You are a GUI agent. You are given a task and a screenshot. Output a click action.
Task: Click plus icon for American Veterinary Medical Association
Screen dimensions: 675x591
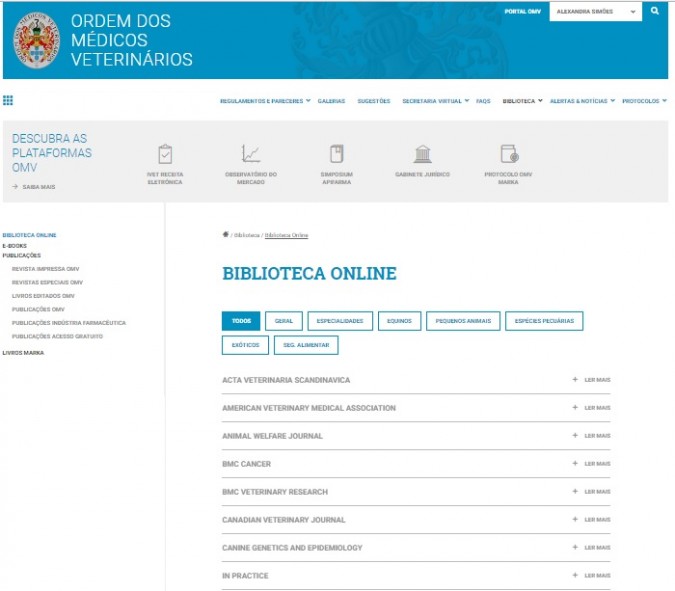(x=575, y=407)
